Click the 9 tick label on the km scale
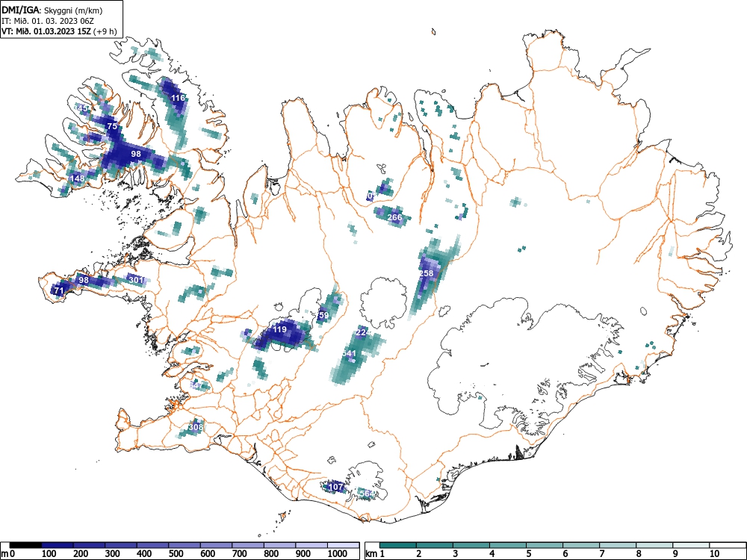 (675, 554)
